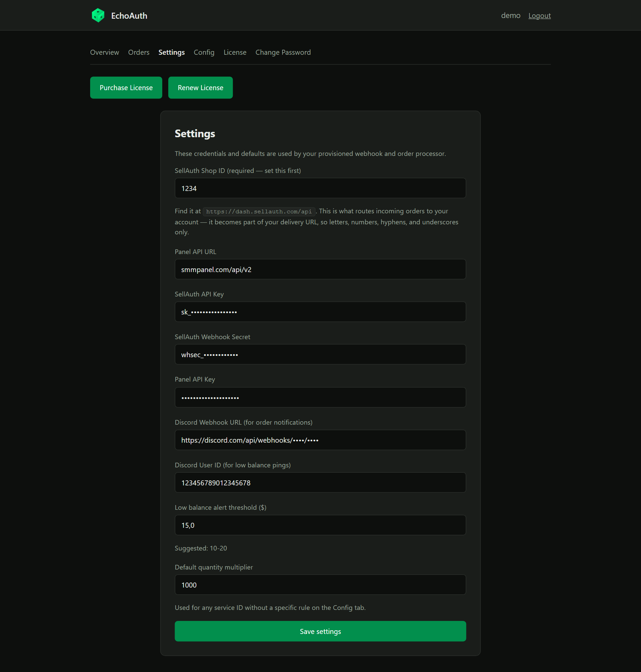Select the Settings tab
This screenshot has height=672, width=641.
pos(172,52)
